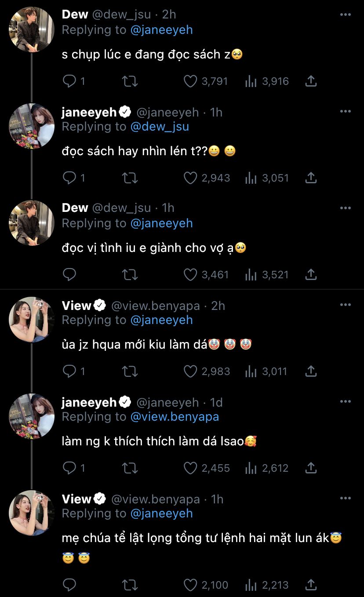The image size is (364, 597).
Task: Share Dew's first reply tweet
Action: point(311,81)
